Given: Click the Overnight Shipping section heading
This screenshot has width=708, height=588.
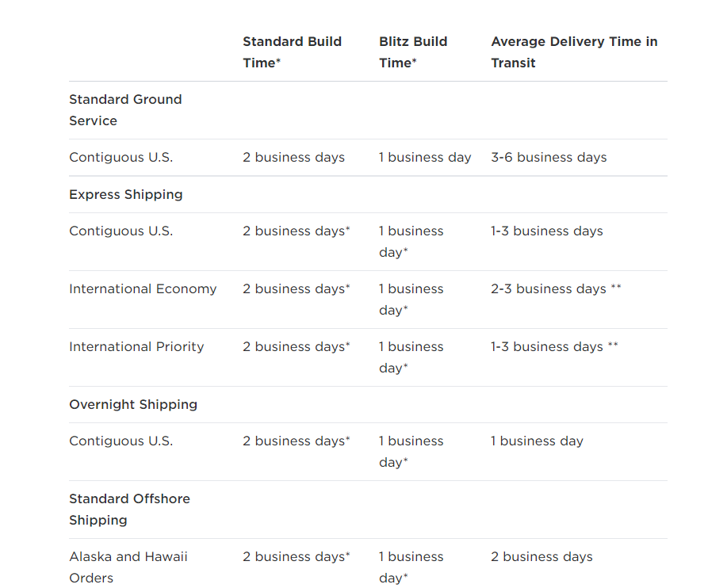Looking at the screenshot, I should point(133,404).
